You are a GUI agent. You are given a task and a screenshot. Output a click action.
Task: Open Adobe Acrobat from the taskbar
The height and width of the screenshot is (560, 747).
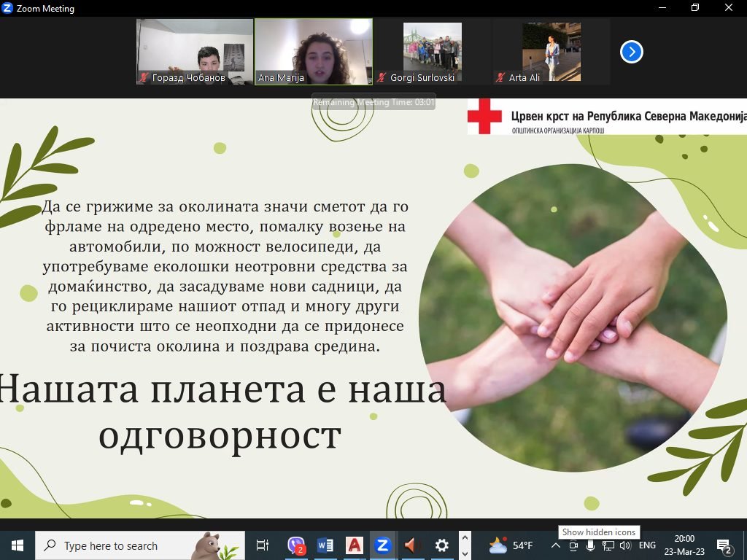[355, 545]
